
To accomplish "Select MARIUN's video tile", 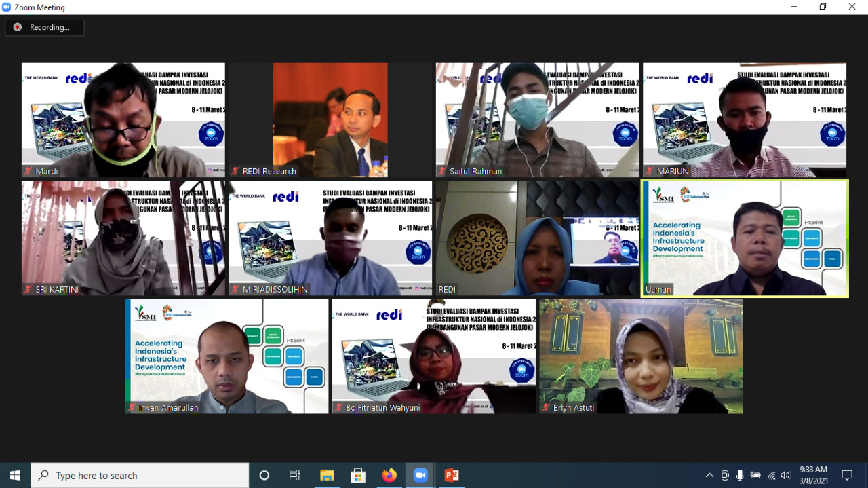I will pos(745,120).
